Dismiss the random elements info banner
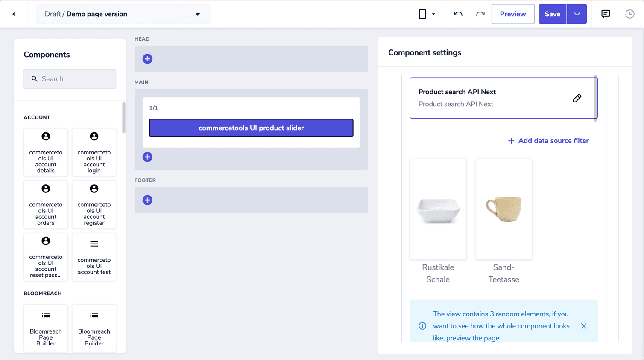Screen dimensions: 644x360 584,326
